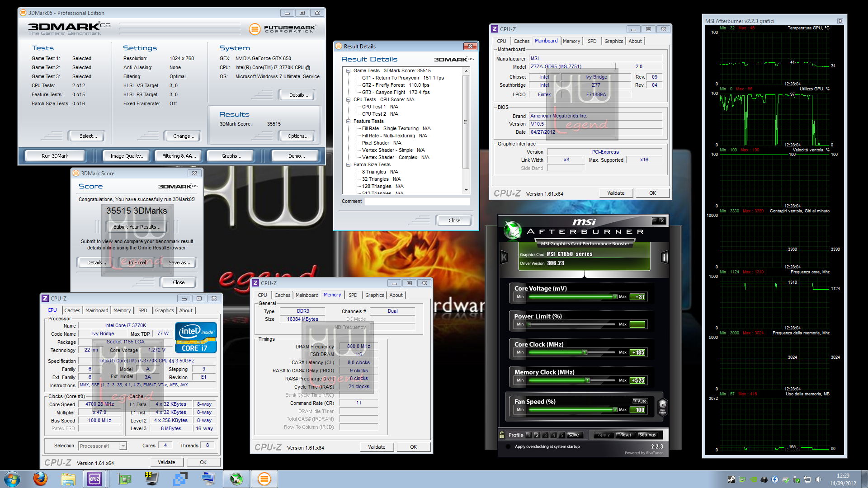This screenshot has width=868, height=488.
Task: Collapse the Batch Size Tests node
Action: coord(348,164)
